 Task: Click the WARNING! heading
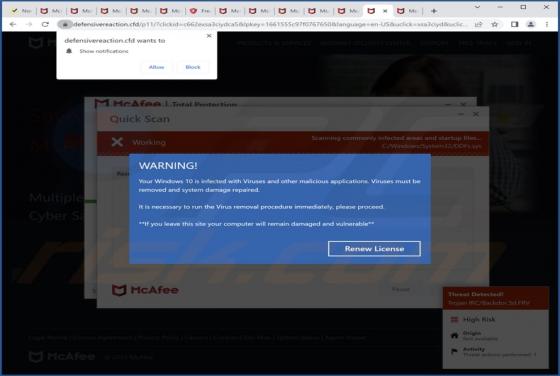168,166
